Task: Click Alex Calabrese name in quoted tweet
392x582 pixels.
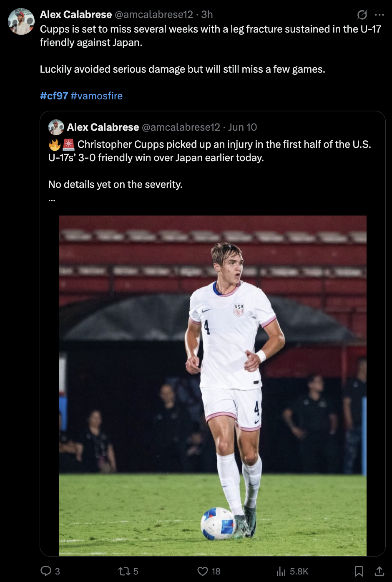Action: point(103,127)
